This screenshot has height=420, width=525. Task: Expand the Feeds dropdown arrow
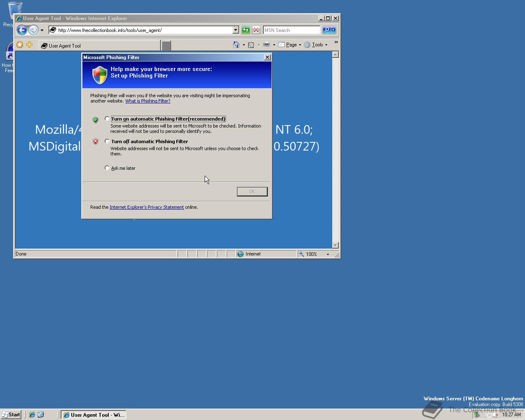[258, 45]
